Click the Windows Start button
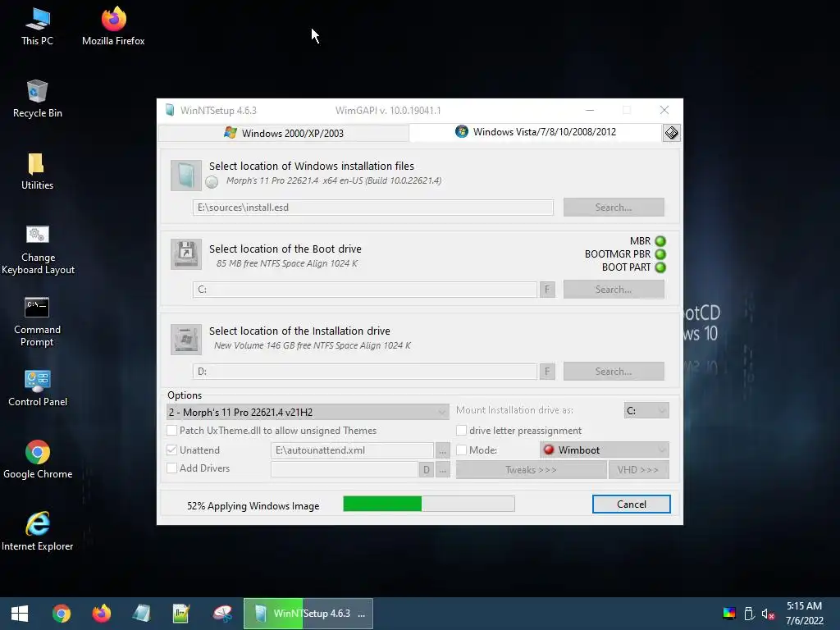Viewport: 840px width, 630px height. [x=20, y=614]
